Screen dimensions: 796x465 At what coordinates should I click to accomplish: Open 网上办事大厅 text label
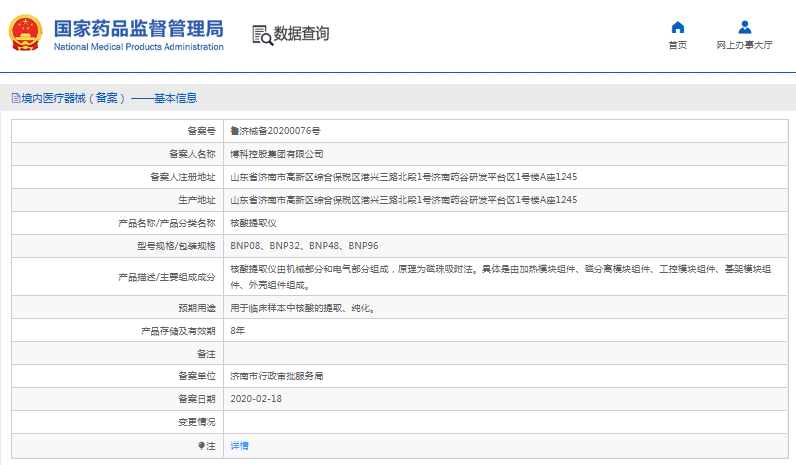pos(744,45)
